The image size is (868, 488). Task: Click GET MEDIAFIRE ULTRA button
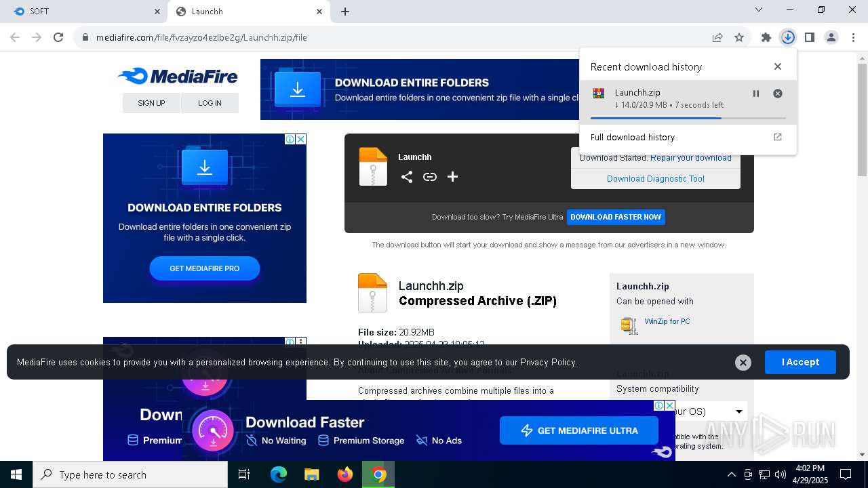[x=579, y=430]
